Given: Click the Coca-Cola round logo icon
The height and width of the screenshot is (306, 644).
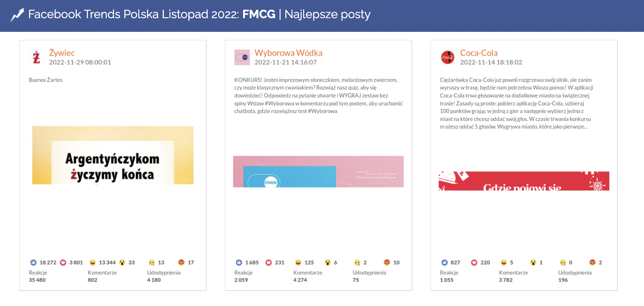Looking at the screenshot, I should pos(447,57).
